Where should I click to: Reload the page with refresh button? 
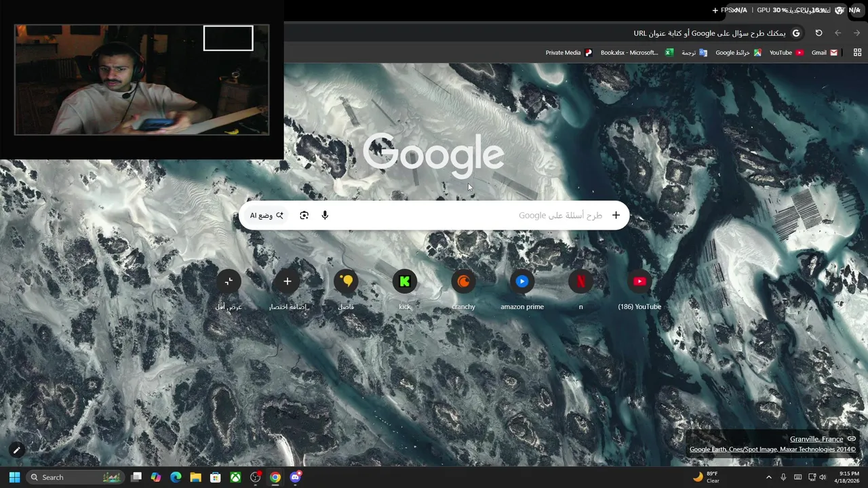[x=818, y=33]
